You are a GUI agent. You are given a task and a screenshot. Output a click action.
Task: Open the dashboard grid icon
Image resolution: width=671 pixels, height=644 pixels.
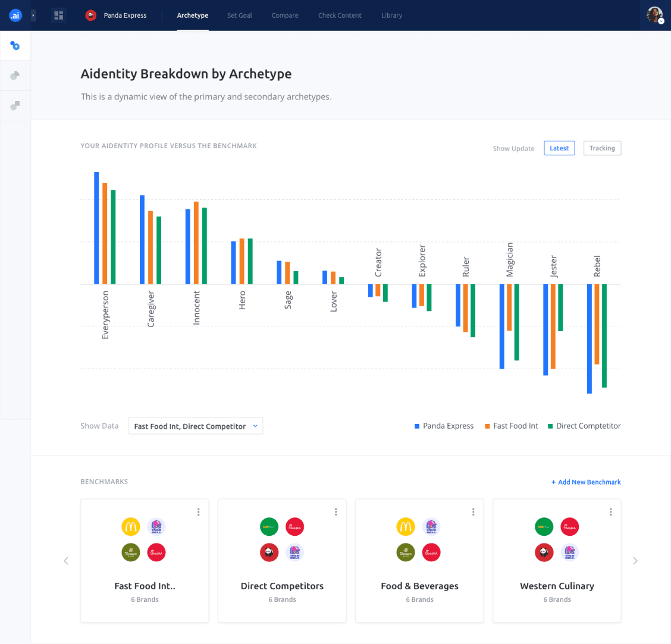(59, 15)
